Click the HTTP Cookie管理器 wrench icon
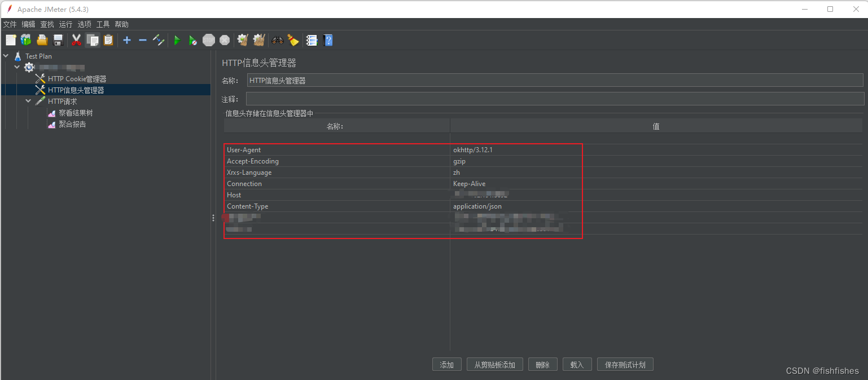Viewport: 868px width, 380px height. (x=40, y=79)
